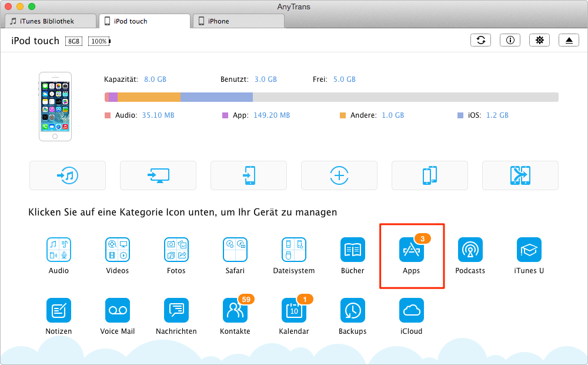Screen dimensions: 588x365
Task: Click the orange Andere legend swatch
Action: (342, 115)
